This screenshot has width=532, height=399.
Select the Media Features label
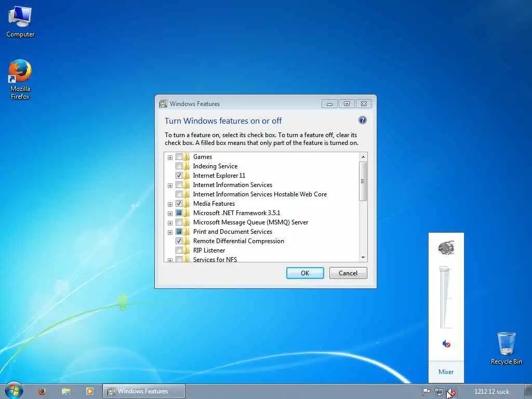tap(214, 204)
